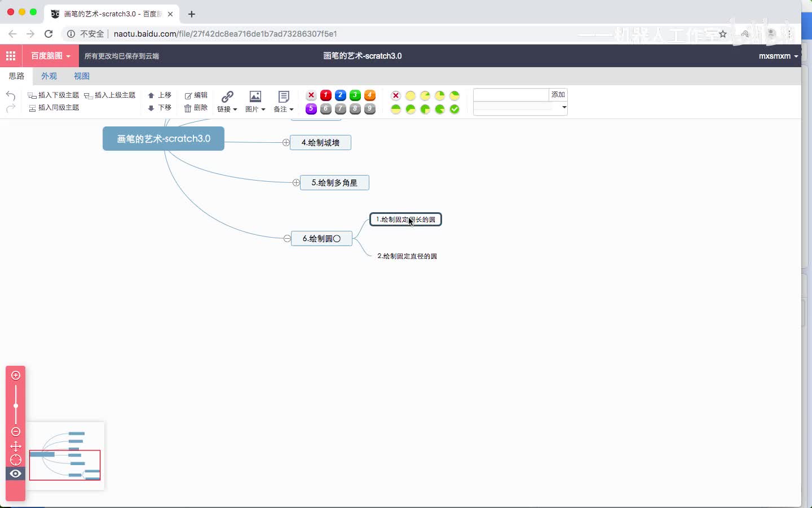
Task: Set priority 2 blue badge
Action: (341, 95)
